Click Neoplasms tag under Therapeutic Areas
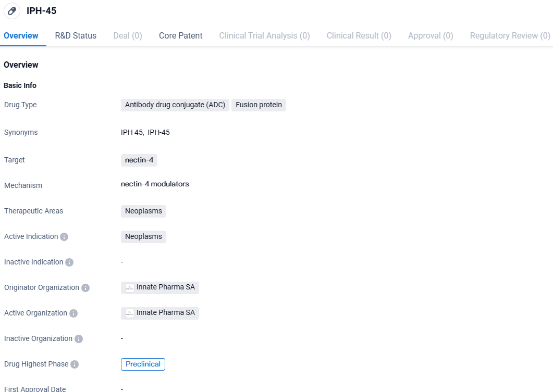The width and height of the screenshot is (553, 392). [143, 211]
